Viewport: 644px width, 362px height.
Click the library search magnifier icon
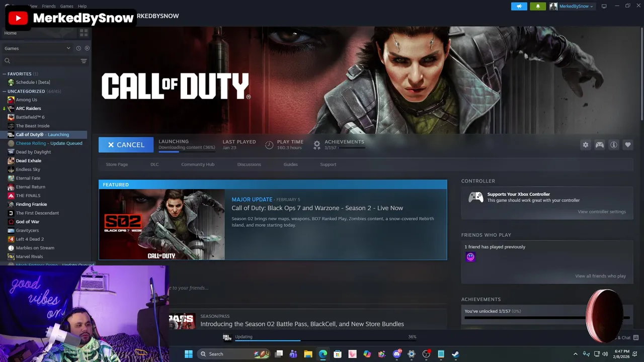click(7, 61)
